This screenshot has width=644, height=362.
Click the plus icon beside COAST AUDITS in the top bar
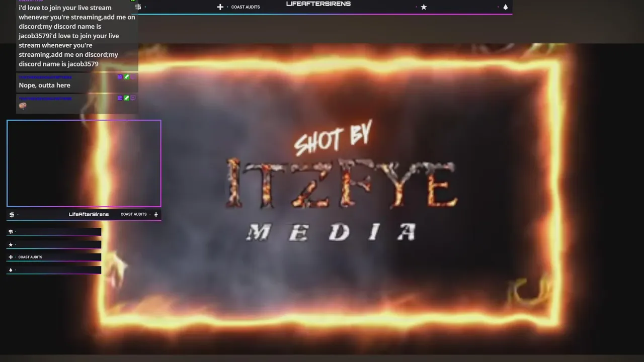220,7
